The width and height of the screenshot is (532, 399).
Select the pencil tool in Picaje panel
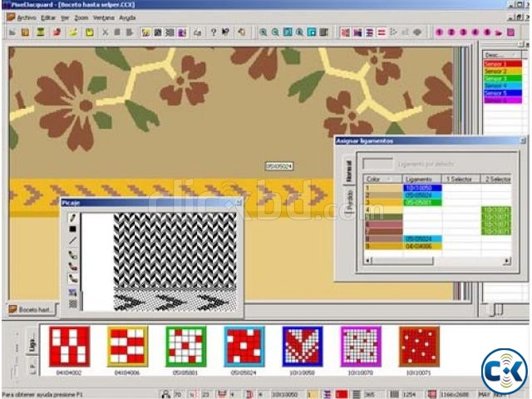point(73,217)
